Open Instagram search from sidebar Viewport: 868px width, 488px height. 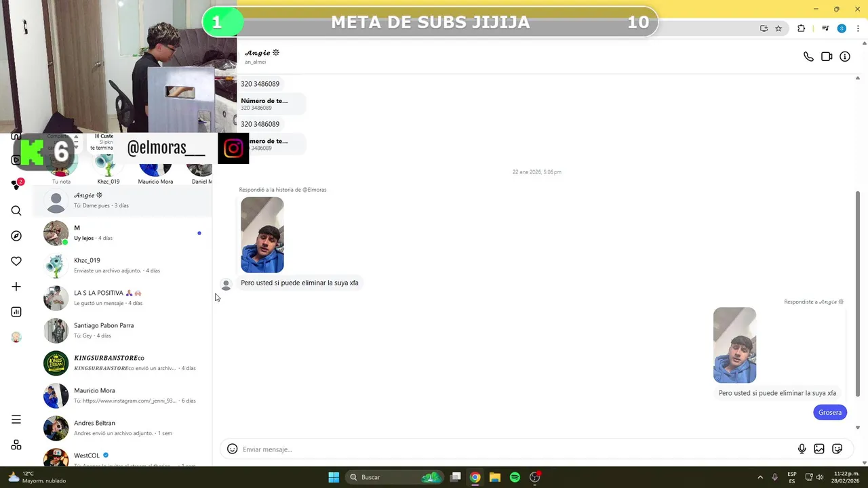16,211
